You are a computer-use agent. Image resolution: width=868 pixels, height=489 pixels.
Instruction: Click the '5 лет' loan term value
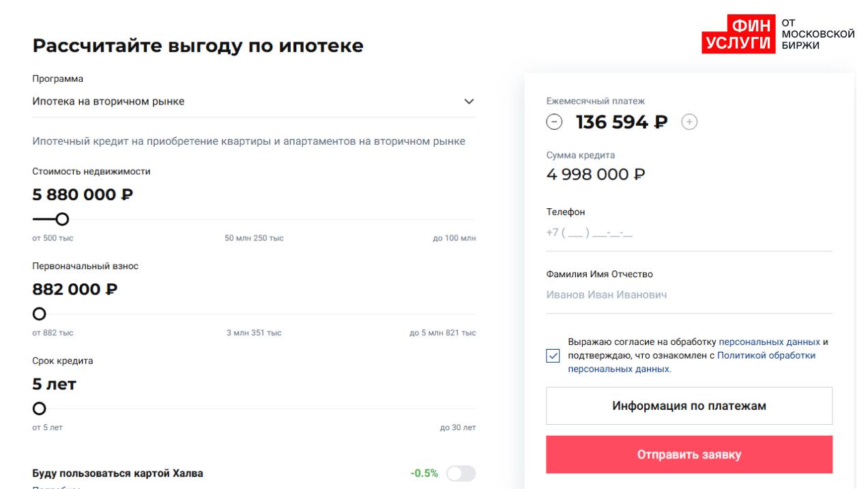pos(55,385)
